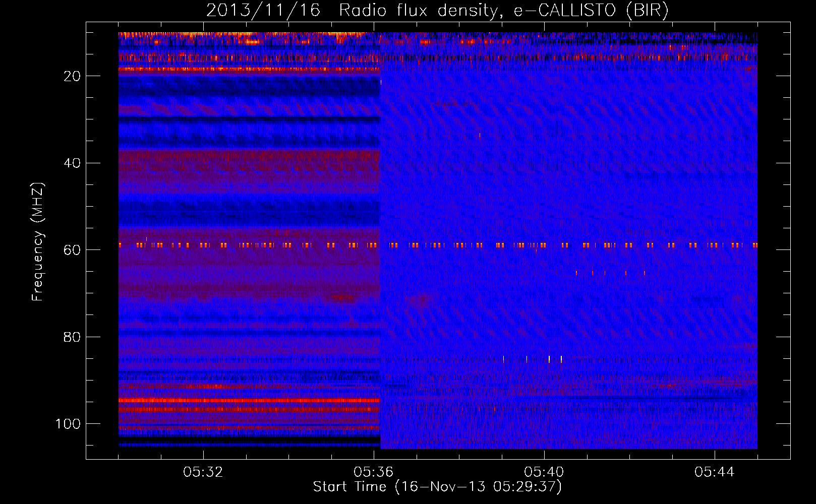Click the 20 frequency tick label

73,76
